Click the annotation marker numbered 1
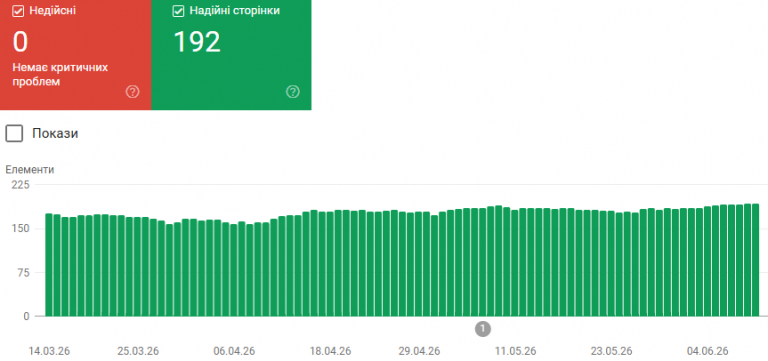This screenshot has height=361, width=768. (482, 329)
